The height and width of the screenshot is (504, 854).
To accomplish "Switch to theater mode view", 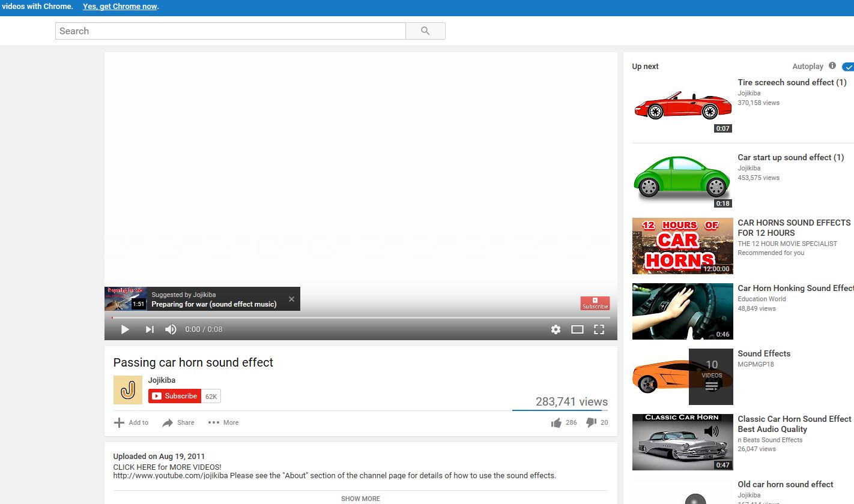I will (577, 329).
